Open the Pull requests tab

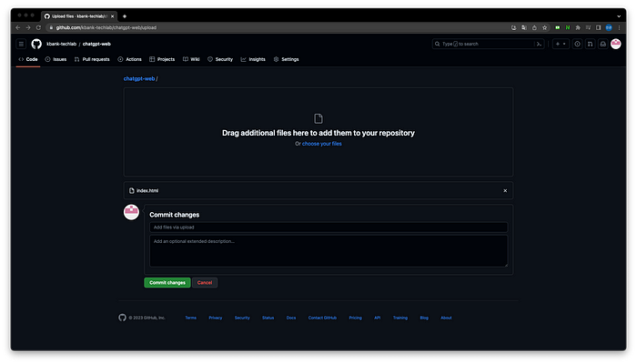tap(92, 59)
